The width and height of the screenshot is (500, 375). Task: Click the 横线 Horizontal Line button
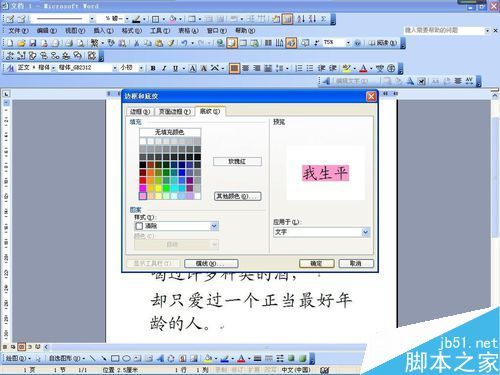pyautogui.click(x=211, y=264)
